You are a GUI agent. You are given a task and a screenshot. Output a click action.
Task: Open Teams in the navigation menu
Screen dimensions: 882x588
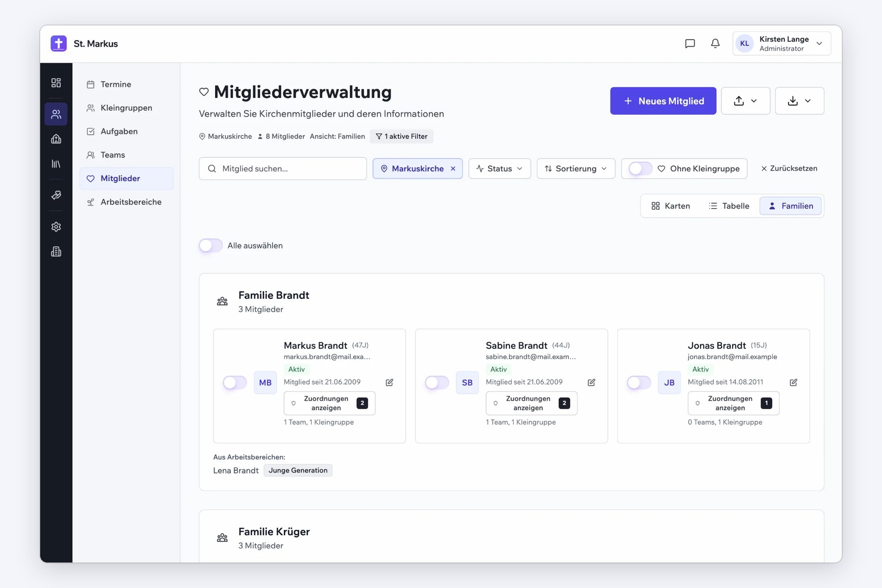(126, 155)
